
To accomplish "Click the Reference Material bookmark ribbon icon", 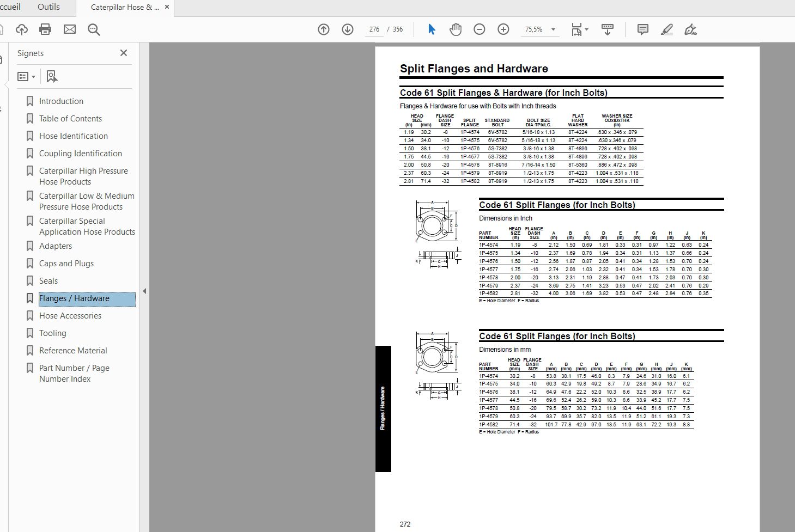I will [x=30, y=351].
